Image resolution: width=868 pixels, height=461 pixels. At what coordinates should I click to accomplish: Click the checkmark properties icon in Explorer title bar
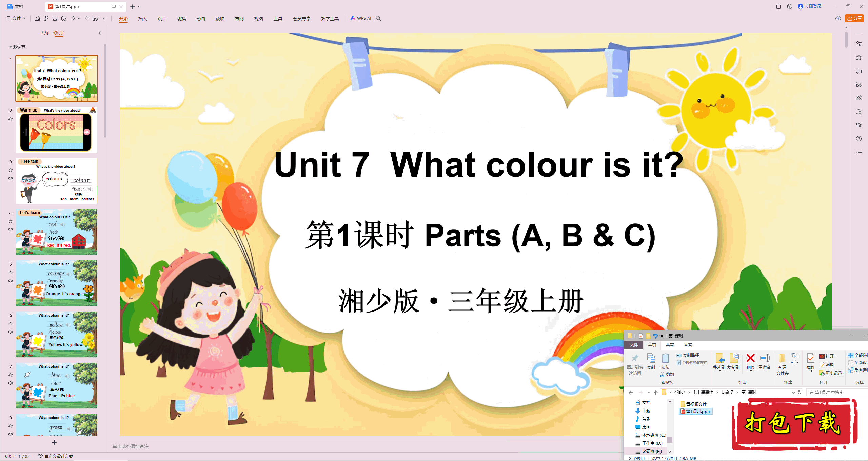click(640, 336)
